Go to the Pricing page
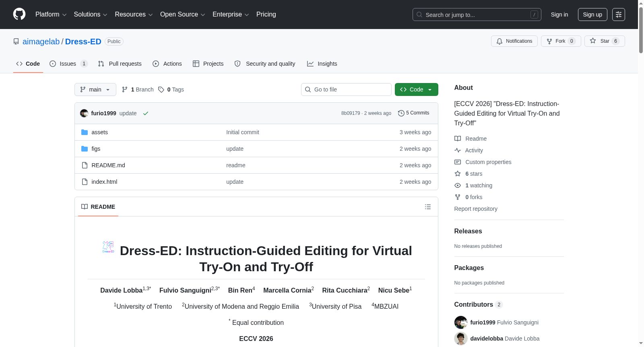The height and width of the screenshot is (347, 644). 266,15
